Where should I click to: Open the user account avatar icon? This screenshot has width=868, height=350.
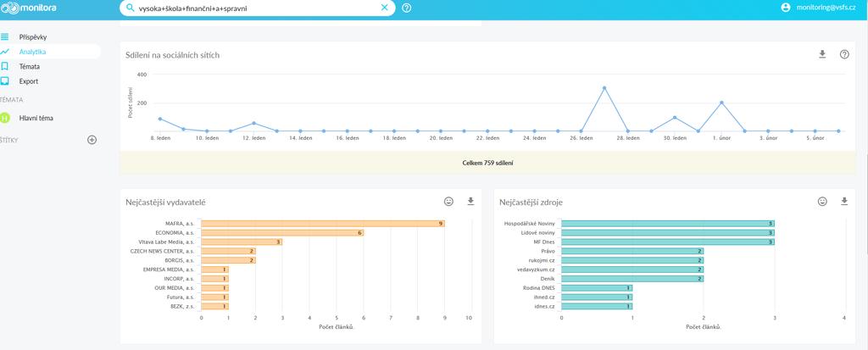(x=786, y=7)
